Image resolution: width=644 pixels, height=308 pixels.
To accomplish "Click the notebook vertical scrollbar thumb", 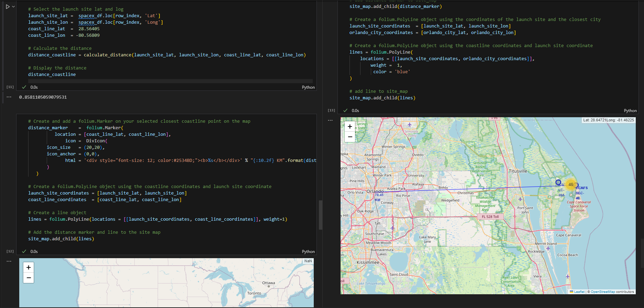I will (321, 215).
